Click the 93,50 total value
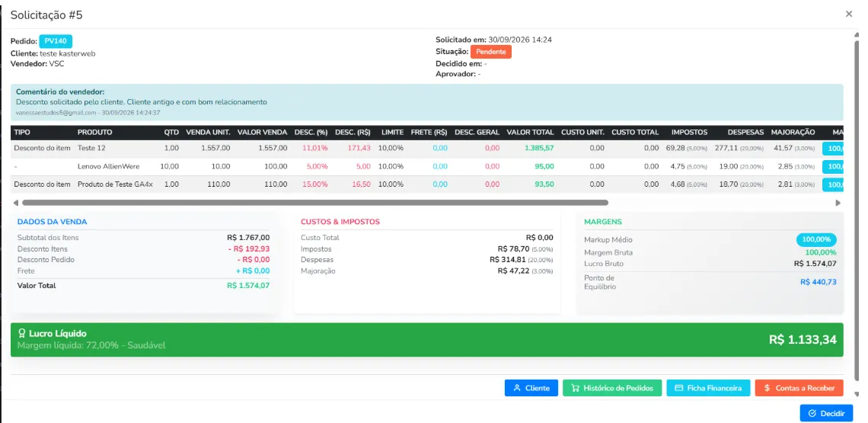The height and width of the screenshot is (423, 868). pos(544,184)
